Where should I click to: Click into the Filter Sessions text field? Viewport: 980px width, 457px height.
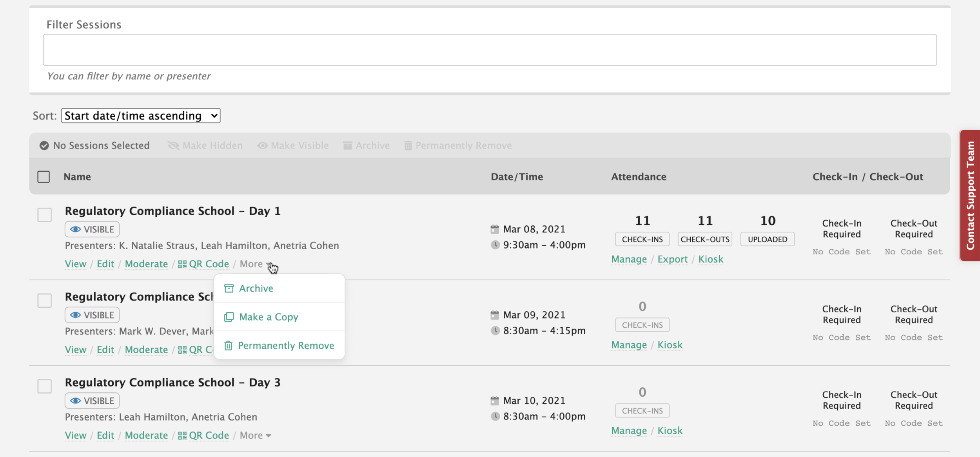click(x=489, y=50)
